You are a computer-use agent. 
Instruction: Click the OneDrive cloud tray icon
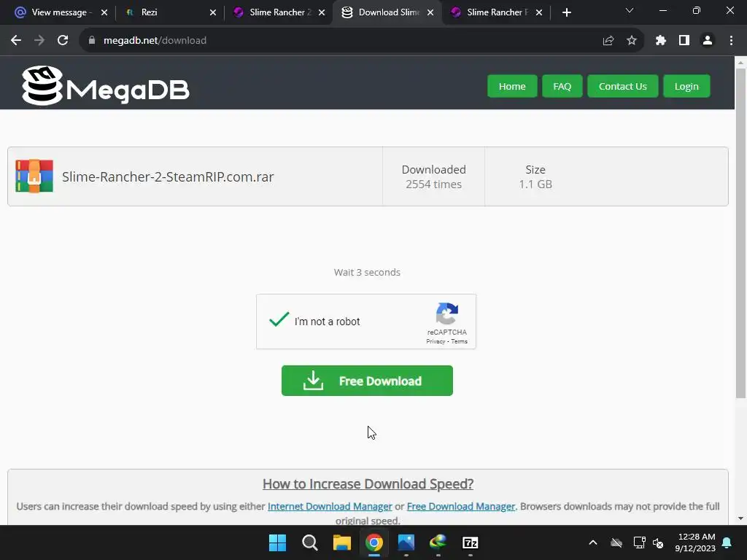pyautogui.click(x=616, y=542)
